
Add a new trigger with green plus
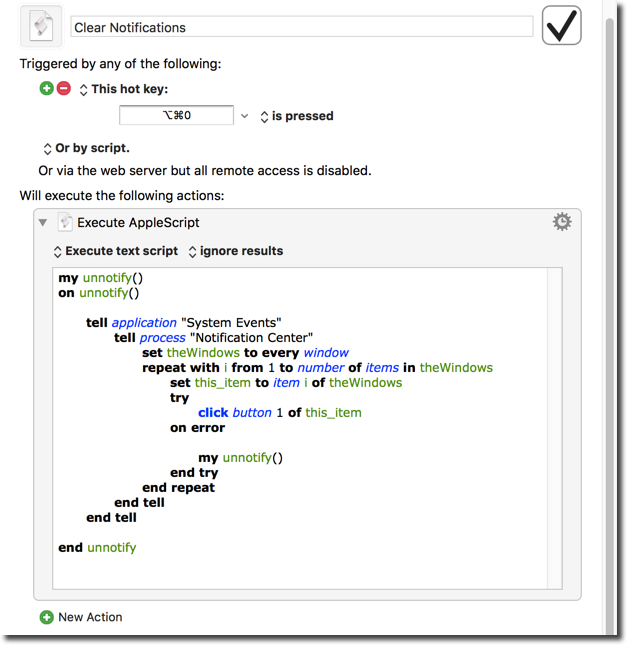click(x=46, y=88)
